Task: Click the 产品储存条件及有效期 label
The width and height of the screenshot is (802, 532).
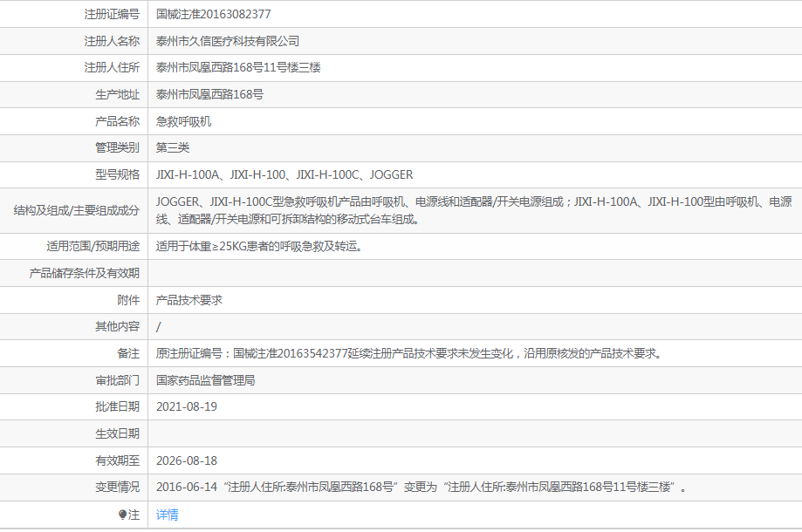Action: click(84, 273)
